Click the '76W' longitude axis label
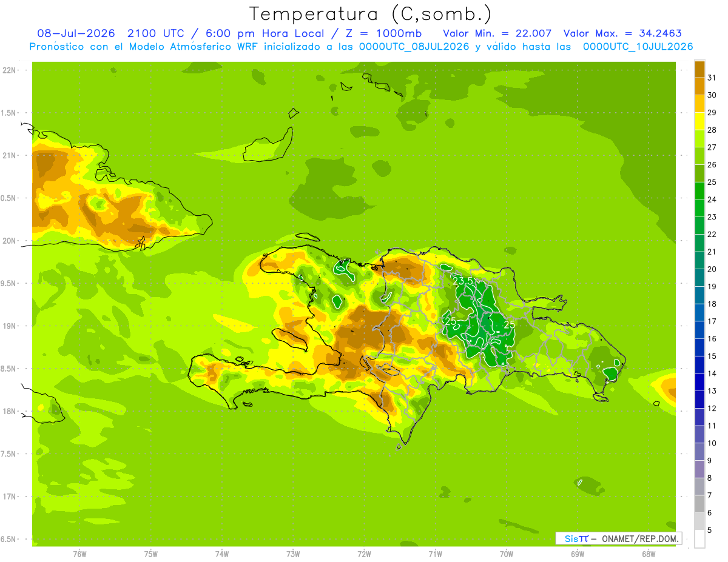This screenshot has height=562, width=728. coord(79,554)
